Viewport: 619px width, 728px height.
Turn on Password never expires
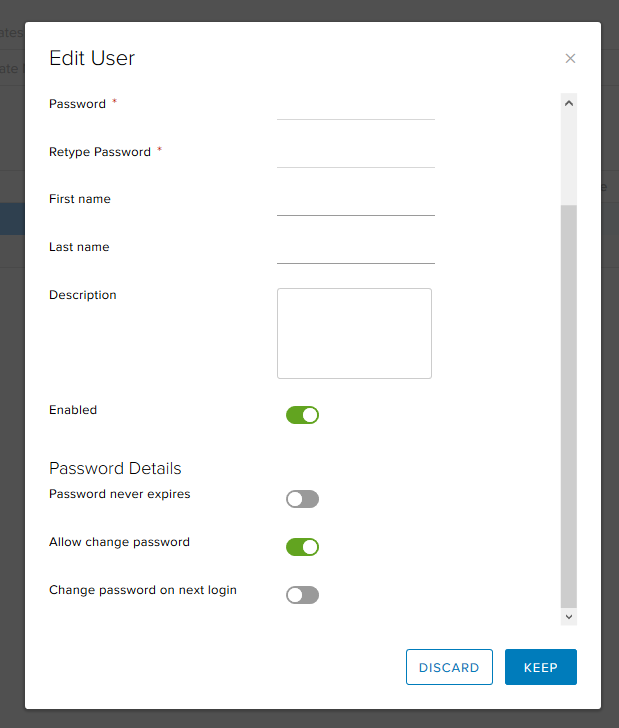[302, 499]
